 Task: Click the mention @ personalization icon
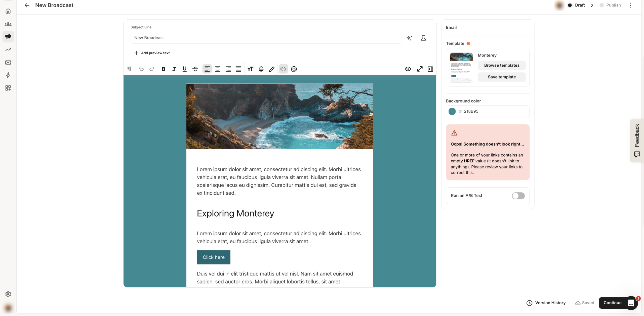pos(294,69)
